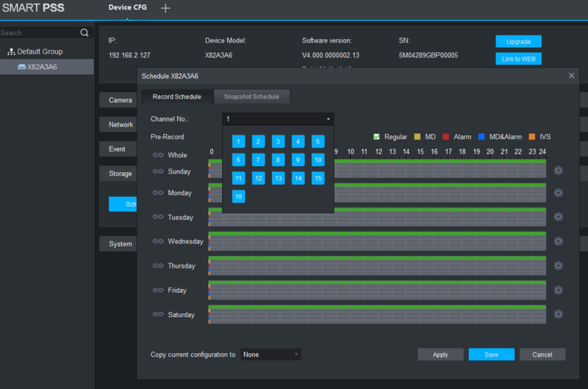Click the link chain icon next to Whole
The image size is (588, 389).
[158, 155]
